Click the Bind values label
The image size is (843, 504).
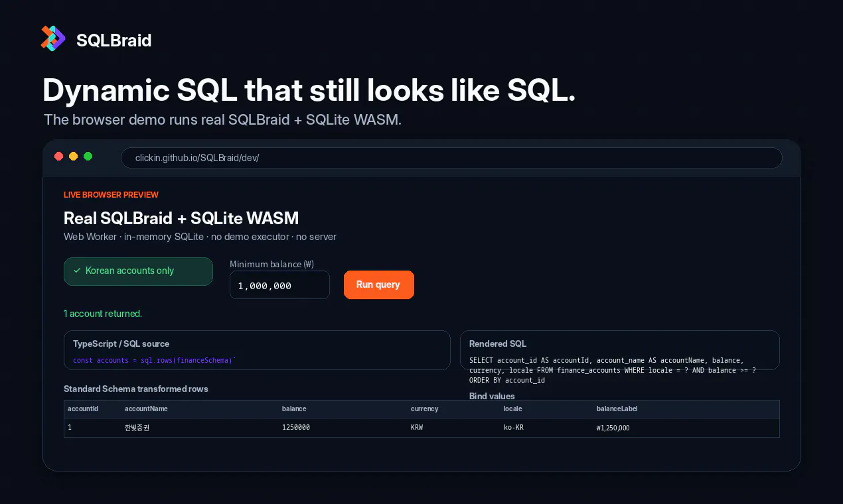point(492,396)
